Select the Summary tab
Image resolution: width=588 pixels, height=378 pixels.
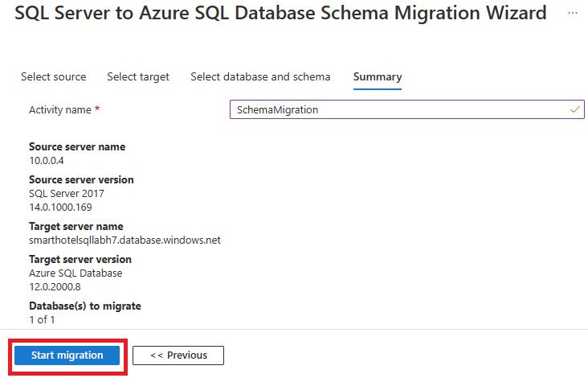378,77
